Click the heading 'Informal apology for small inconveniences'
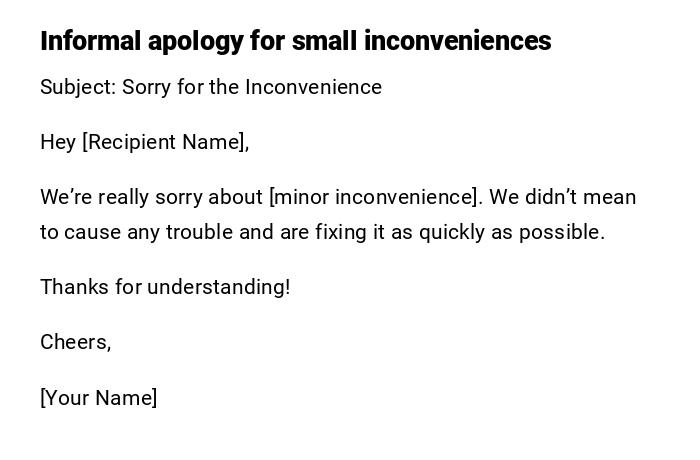 click(295, 41)
